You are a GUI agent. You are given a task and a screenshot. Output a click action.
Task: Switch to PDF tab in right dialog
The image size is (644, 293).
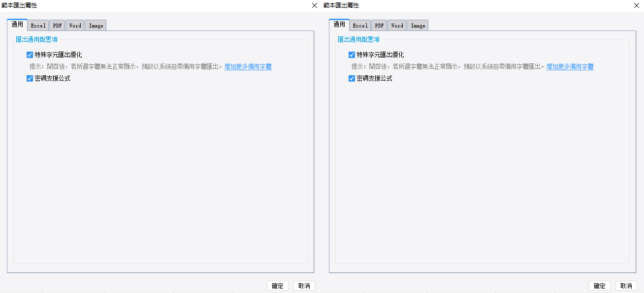pyautogui.click(x=379, y=26)
